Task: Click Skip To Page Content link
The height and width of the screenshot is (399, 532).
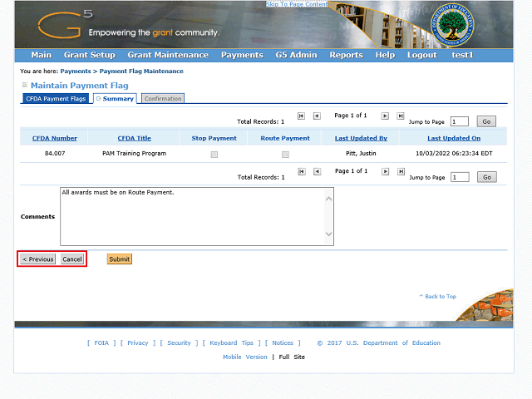Action: (x=297, y=4)
